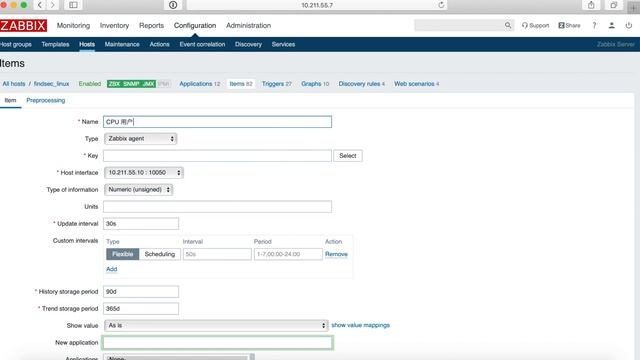Click the Remove custom interval link

point(336,254)
